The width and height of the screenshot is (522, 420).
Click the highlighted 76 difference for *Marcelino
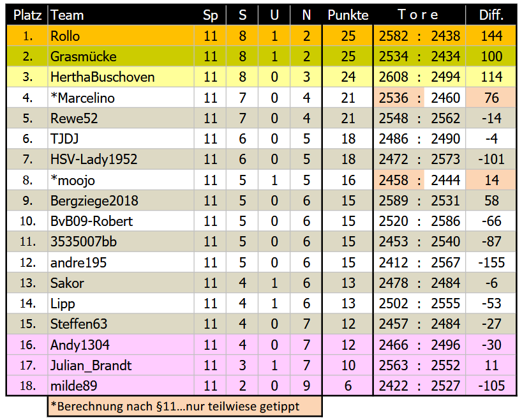coord(491,98)
